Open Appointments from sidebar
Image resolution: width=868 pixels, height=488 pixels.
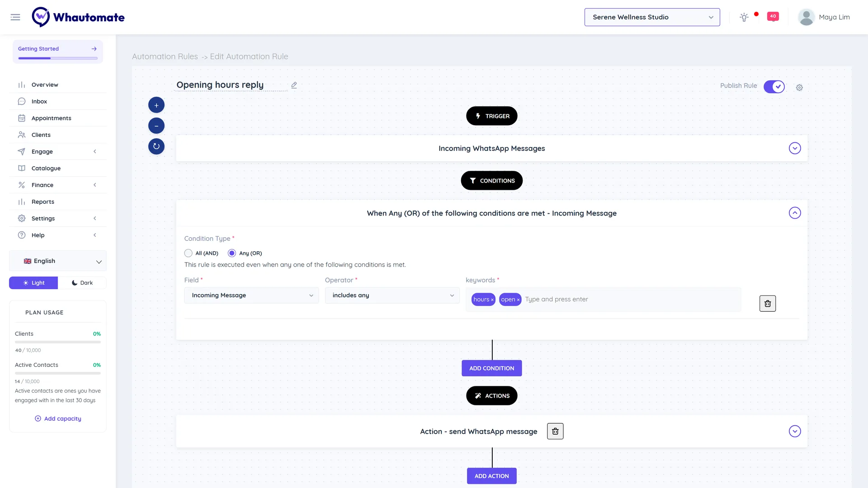pos(58,118)
